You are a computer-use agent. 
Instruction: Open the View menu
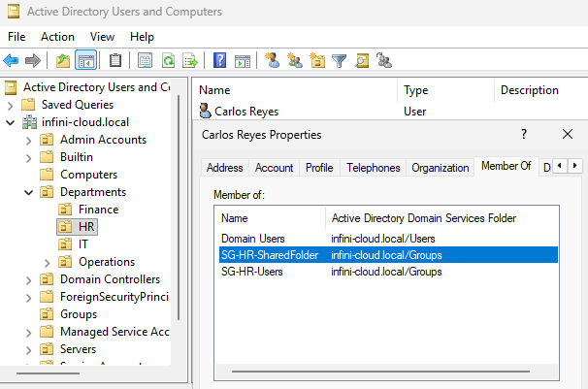tap(102, 37)
